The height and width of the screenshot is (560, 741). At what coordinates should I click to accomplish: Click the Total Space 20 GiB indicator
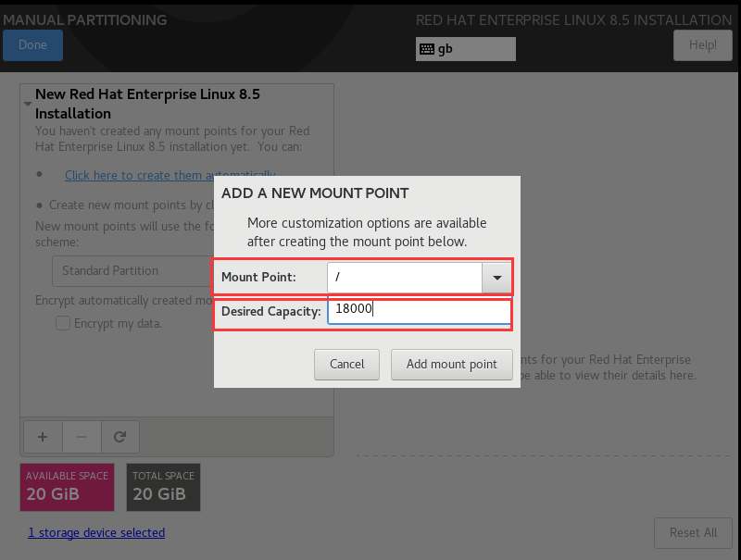coord(163,487)
